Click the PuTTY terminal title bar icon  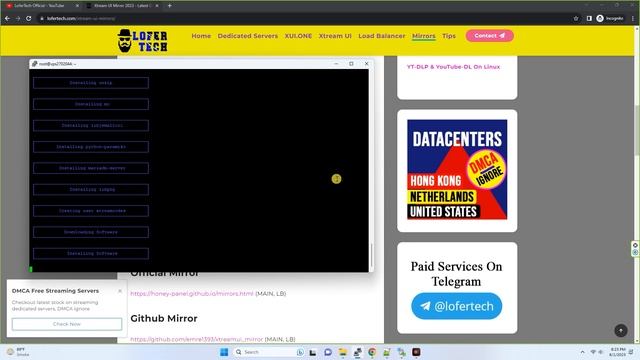coord(35,64)
